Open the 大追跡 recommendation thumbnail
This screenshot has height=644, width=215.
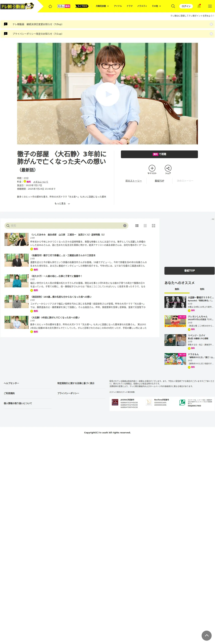click(x=175, y=302)
